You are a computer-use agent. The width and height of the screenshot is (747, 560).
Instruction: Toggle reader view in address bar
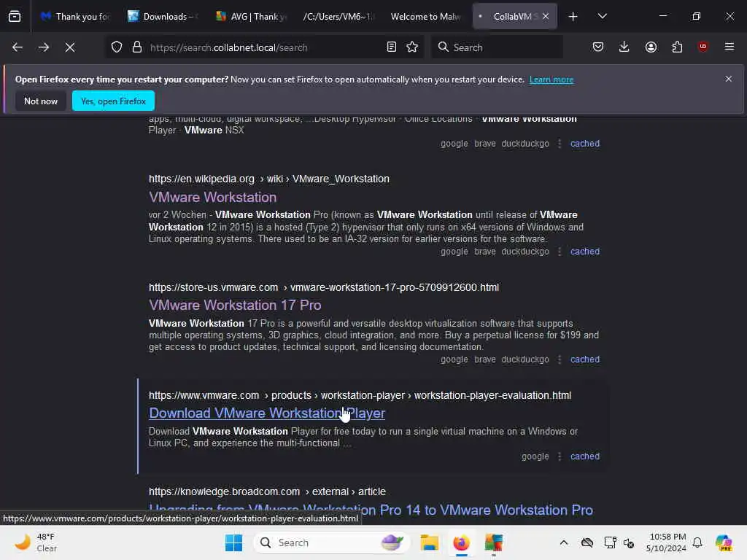pyautogui.click(x=391, y=47)
